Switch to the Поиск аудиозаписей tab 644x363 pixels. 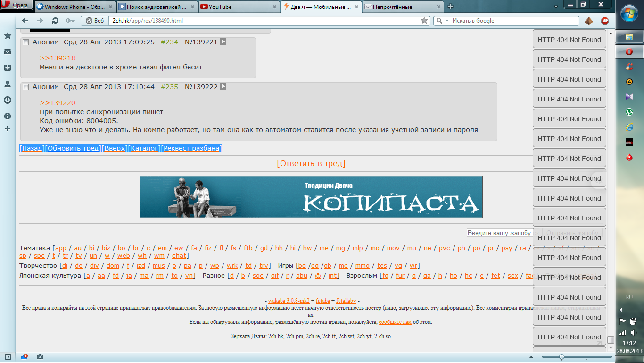[x=157, y=7]
